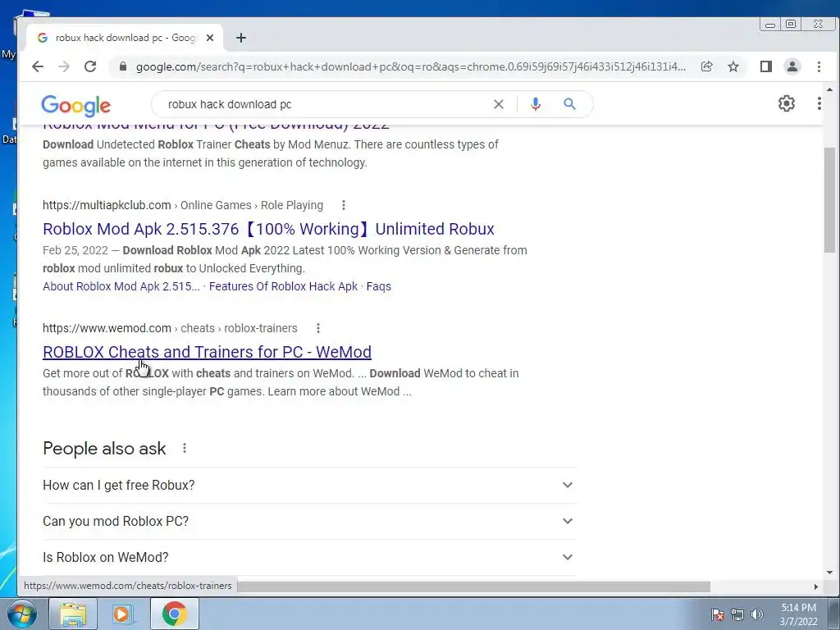Viewport: 840px width, 630px height.
Task: Click the 'People also ask' heading
Action: click(x=104, y=449)
